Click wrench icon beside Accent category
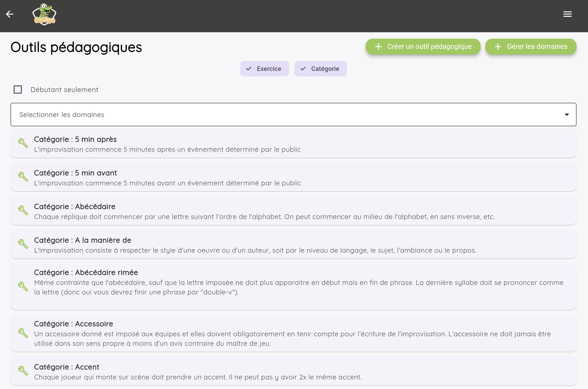The width and height of the screenshot is (588, 389). pos(23,371)
